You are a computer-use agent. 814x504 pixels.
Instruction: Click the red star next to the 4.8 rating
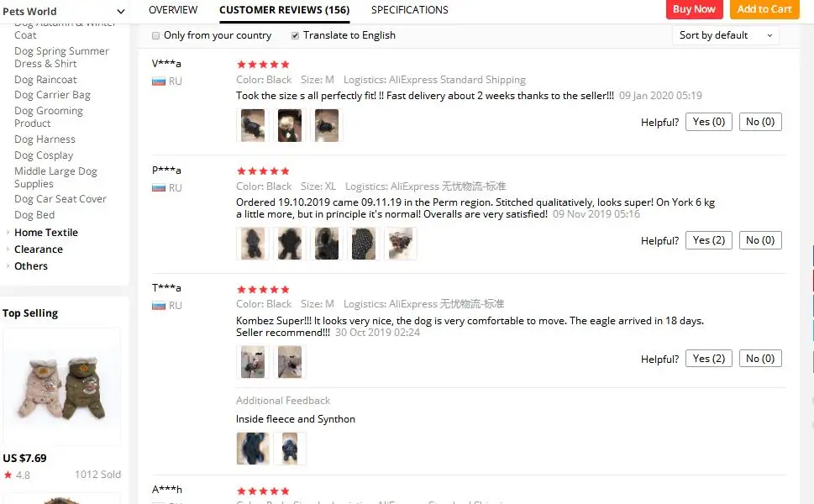(x=8, y=475)
